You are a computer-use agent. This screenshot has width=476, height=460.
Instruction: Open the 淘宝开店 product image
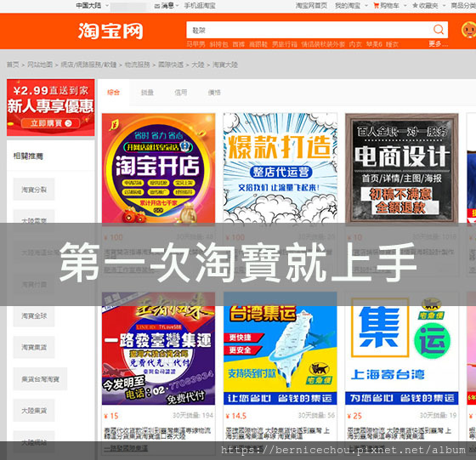tap(158, 169)
